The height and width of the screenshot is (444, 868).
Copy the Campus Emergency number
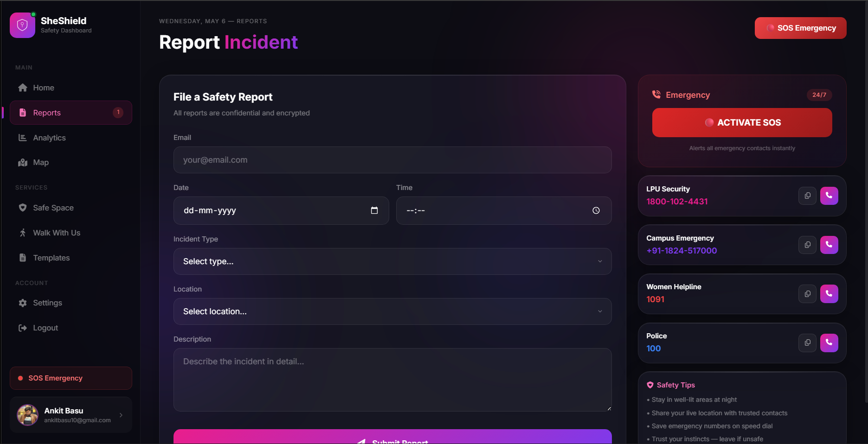click(807, 245)
